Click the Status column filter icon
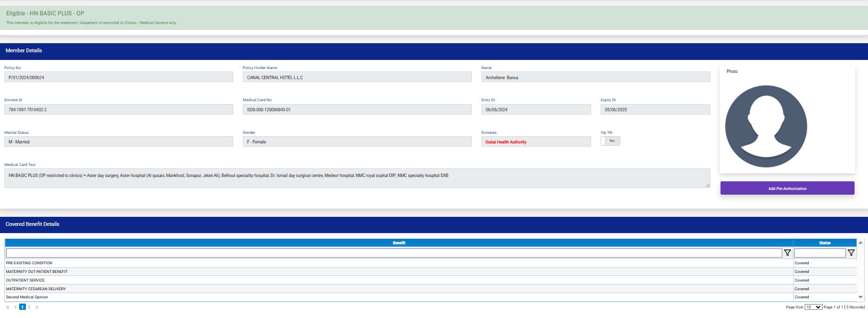Screen dimensions: 868x318 pyautogui.click(x=851, y=253)
